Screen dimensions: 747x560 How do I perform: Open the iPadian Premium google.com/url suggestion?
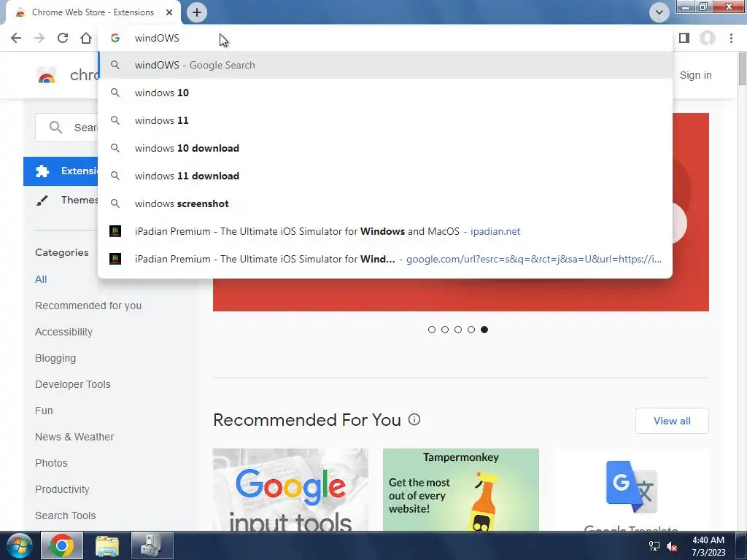385,259
